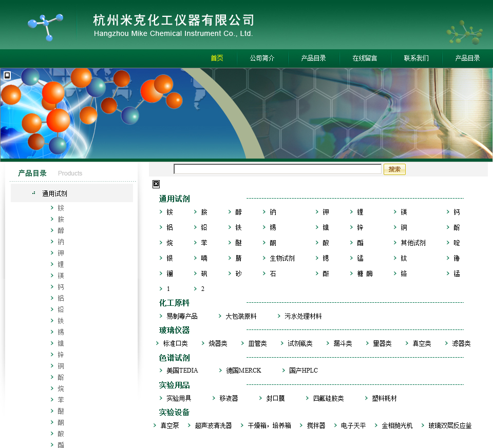Open the 啶 reagent link
The image size is (493, 448).
(x=457, y=243)
